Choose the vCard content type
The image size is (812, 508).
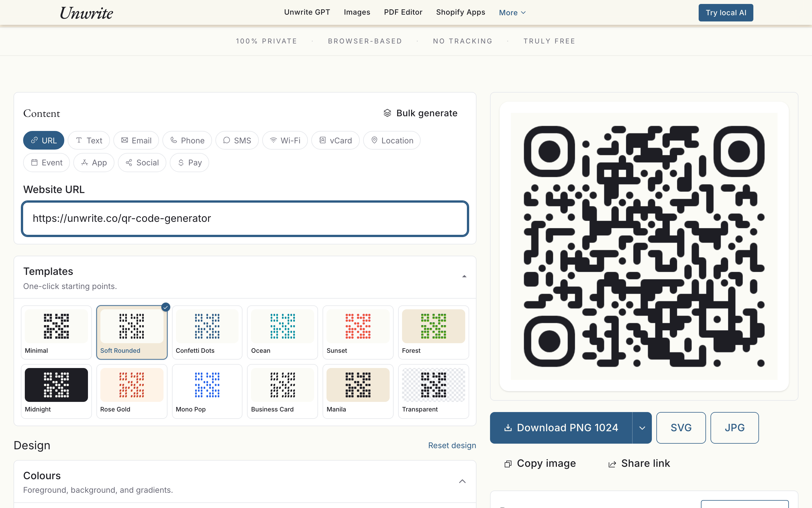(x=336, y=141)
